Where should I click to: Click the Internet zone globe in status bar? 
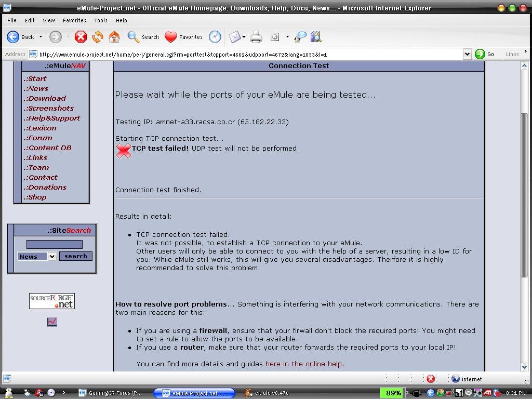click(456, 379)
